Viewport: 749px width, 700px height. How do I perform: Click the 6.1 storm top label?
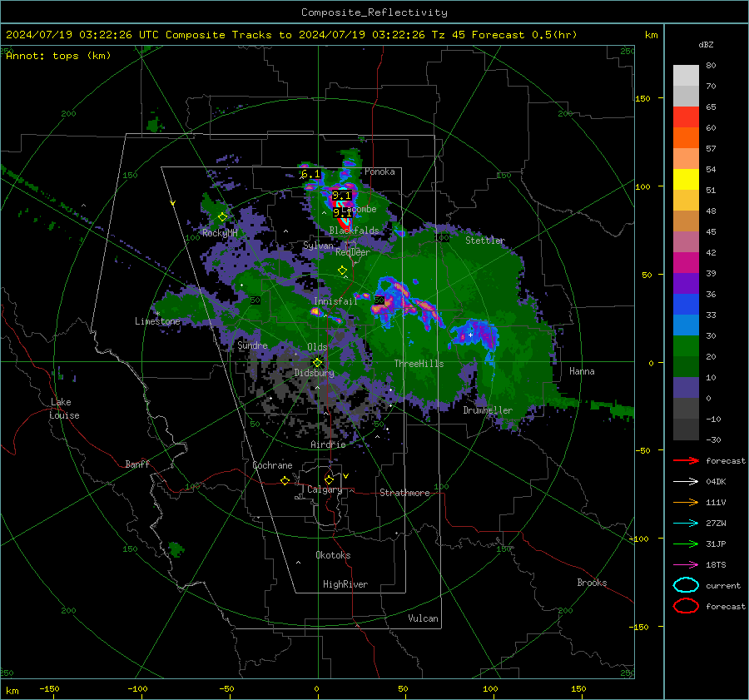(x=311, y=175)
